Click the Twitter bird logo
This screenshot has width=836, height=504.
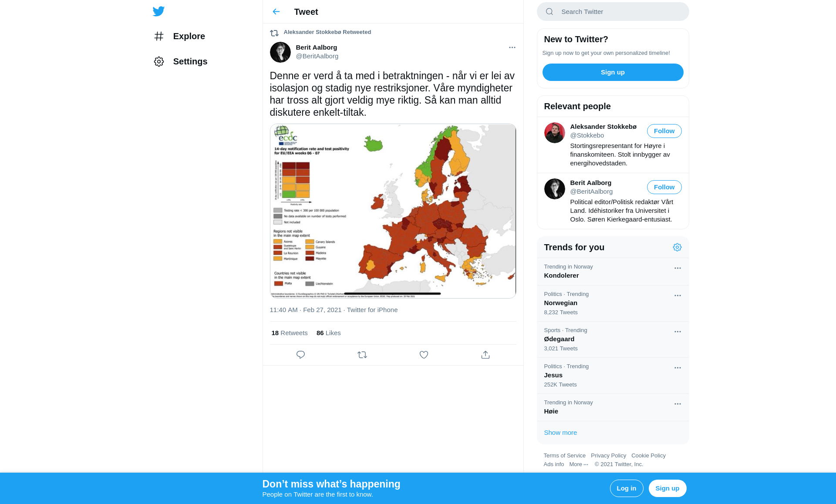[x=158, y=11]
